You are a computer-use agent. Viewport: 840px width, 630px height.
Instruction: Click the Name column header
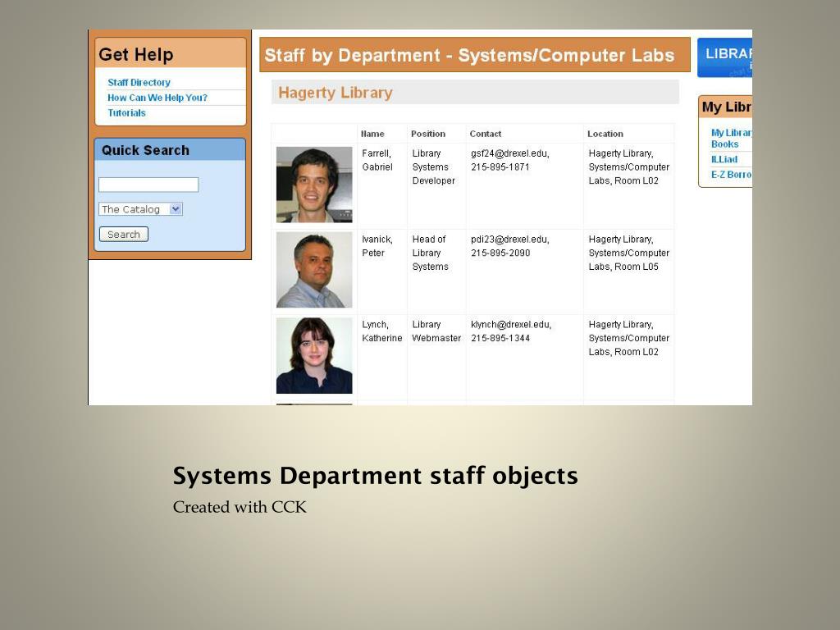click(x=372, y=134)
